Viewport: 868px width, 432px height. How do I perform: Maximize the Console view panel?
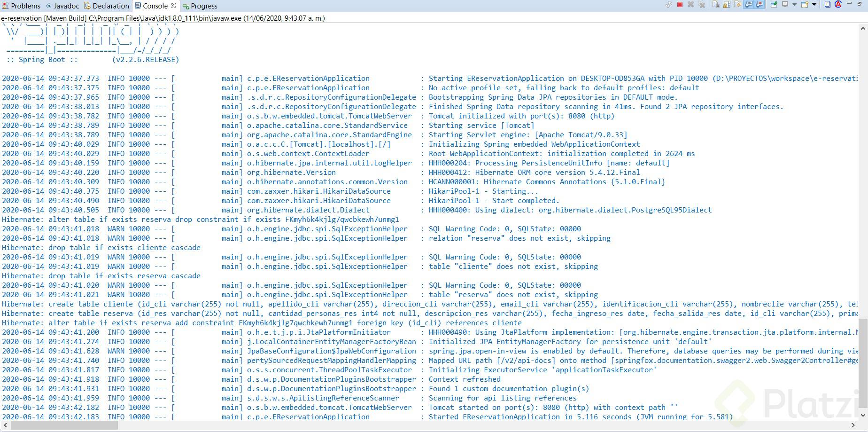[860, 4]
